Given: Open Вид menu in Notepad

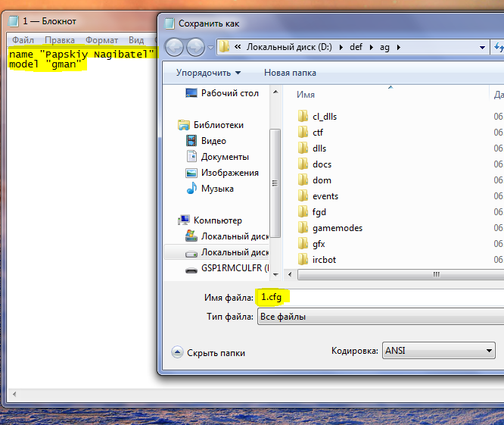Looking at the screenshot, I should 136,40.
